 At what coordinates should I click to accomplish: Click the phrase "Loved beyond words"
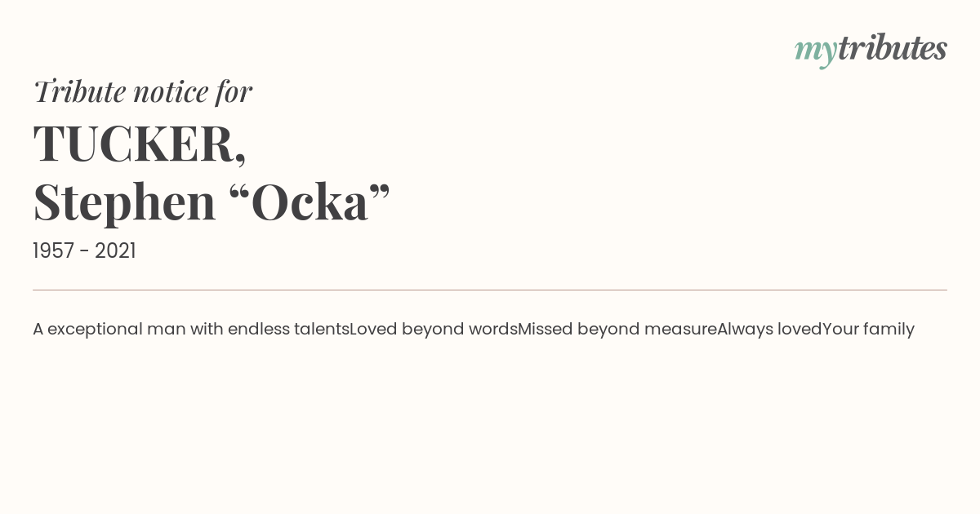[x=434, y=329]
